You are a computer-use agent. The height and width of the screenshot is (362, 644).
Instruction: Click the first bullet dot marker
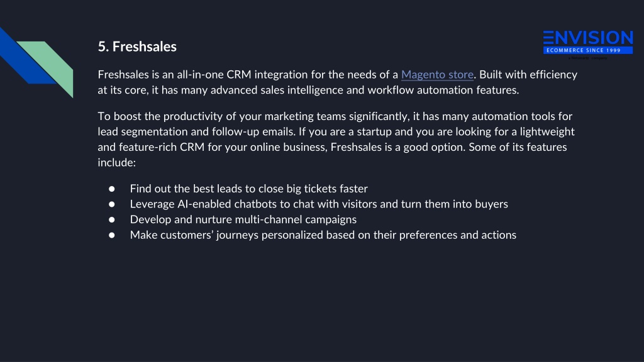[112, 189]
